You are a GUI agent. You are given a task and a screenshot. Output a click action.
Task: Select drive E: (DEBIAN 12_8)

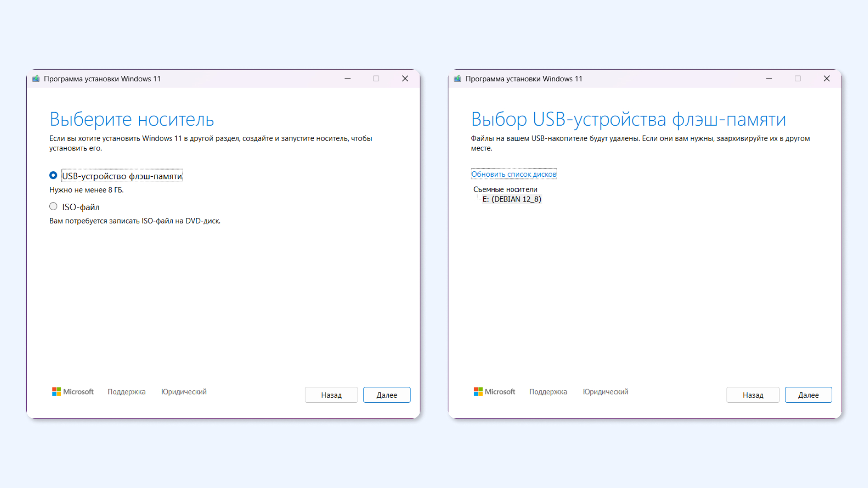(x=512, y=199)
